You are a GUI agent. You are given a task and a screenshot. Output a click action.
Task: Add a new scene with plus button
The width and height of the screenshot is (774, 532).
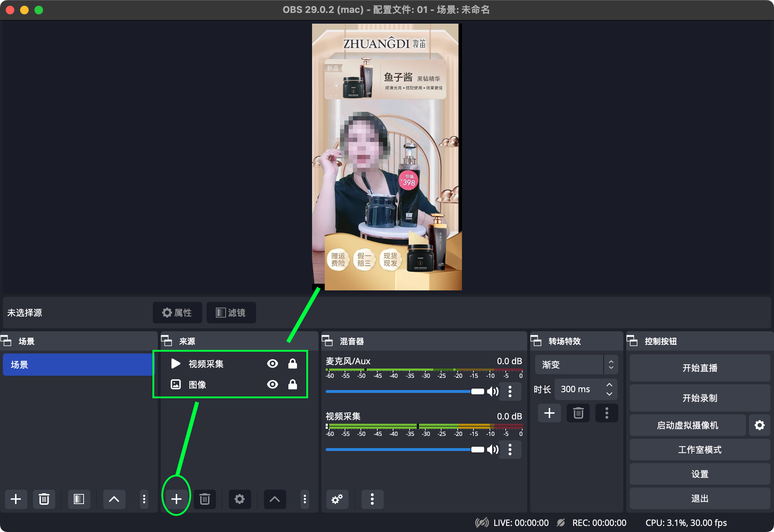pyautogui.click(x=16, y=499)
